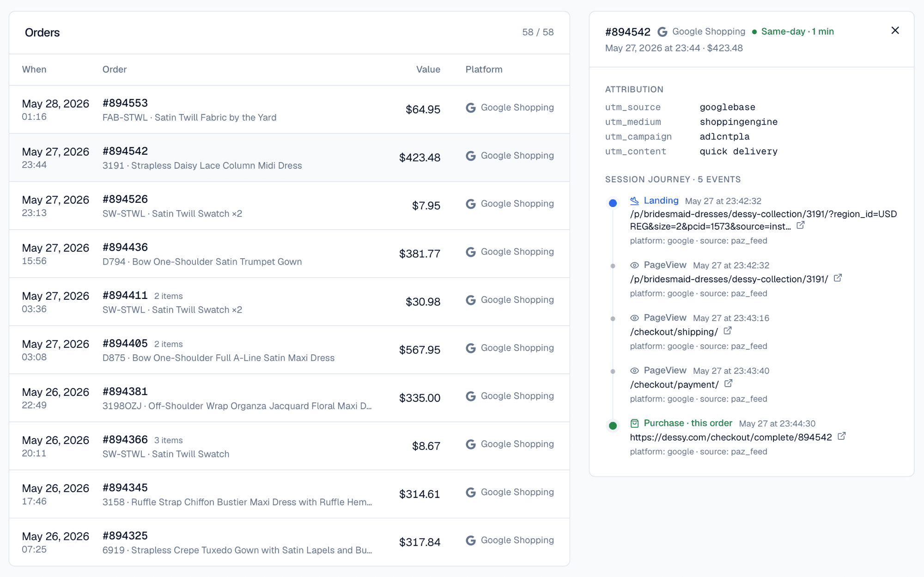Open order #894411 with 2 items

289,302
